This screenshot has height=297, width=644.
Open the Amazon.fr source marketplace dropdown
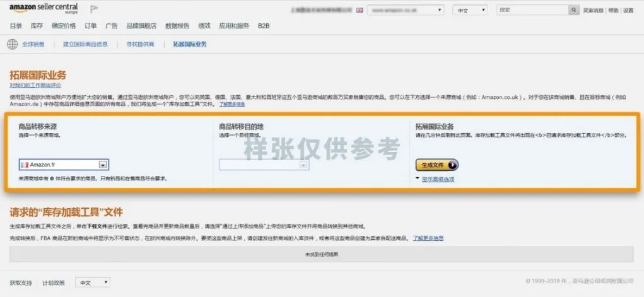point(64,165)
